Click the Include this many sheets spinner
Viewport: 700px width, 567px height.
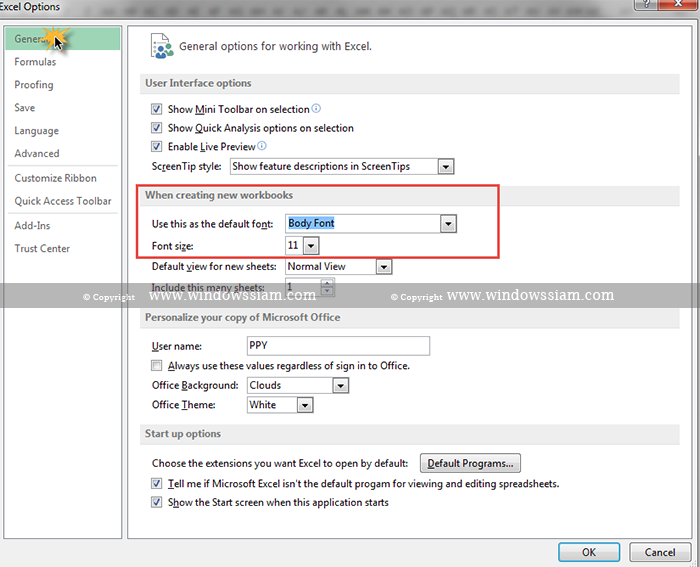point(327,288)
